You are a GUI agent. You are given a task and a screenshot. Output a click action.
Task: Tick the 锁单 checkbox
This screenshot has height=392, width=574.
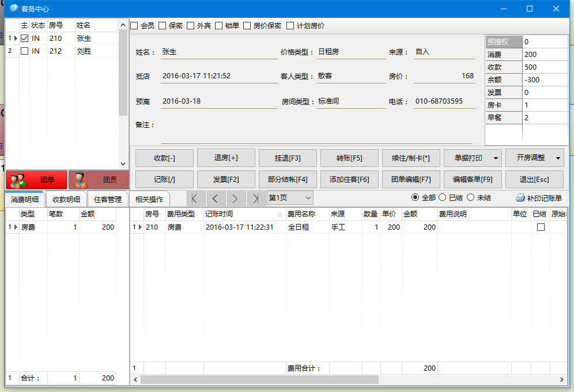click(x=219, y=26)
